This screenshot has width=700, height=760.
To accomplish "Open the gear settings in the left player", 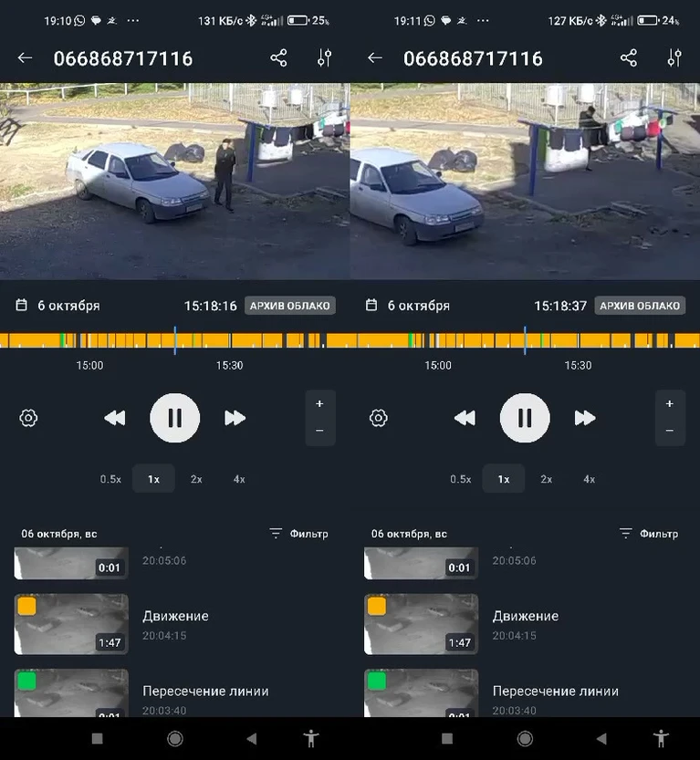I will 28,418.
